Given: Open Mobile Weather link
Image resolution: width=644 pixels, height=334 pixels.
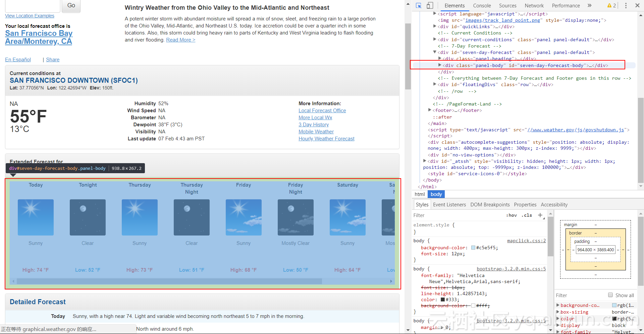Looking at the screenshot, I should pyautogui.click(x=316, y=132).
